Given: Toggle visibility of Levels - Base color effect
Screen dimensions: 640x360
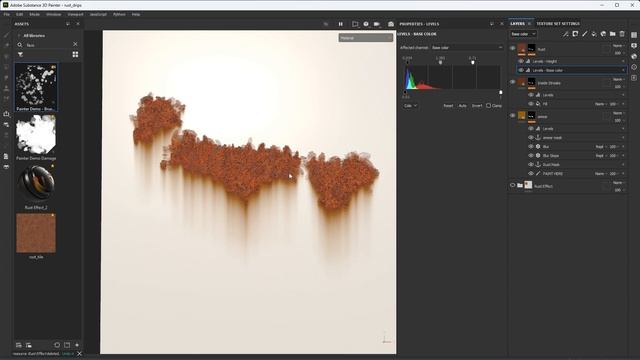Looking at the screenshot, I should click(521, 70).
